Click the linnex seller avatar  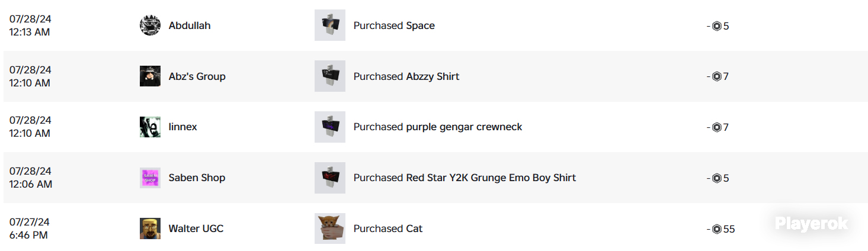(x=150, y=127)
